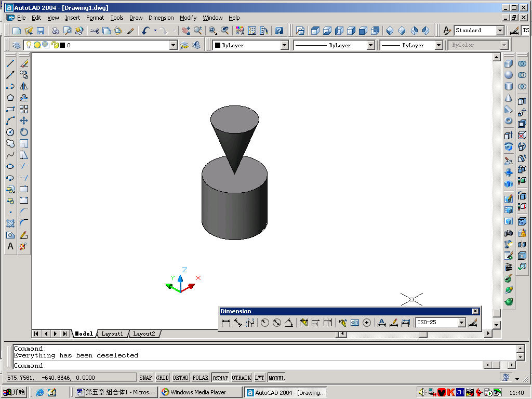Viewport: 532px width, 399px height.
Task: Select the Move modify tool
Action: tap(24, 121)
